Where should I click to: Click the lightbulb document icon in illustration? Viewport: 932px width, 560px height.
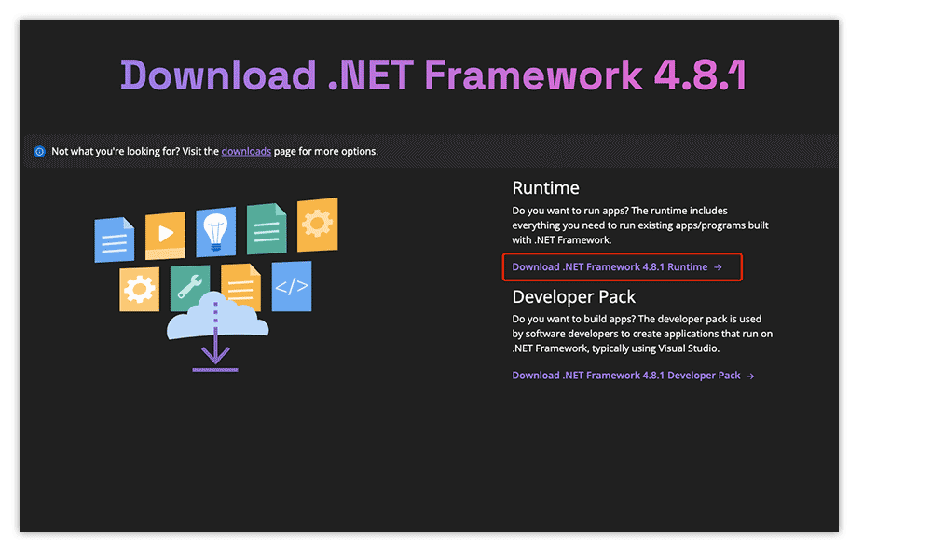[x=216, y=231]
